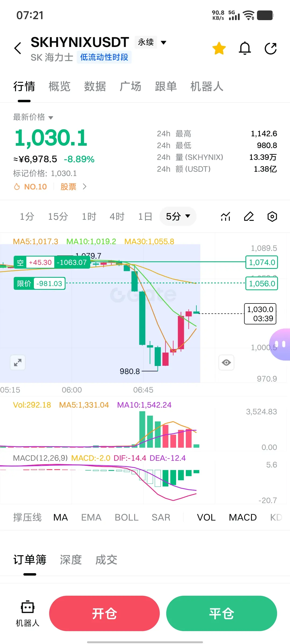Expand the 永续 contract type dropdown
Image resolution: width=290 pixels, height=644 pixels.
tap(151, 42)
